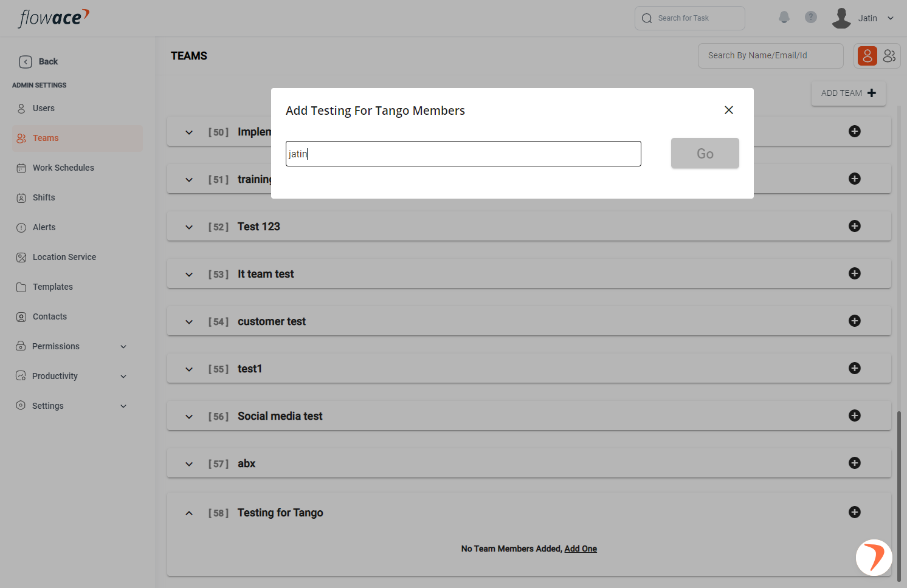The height and width of the screenshot is (588, 907).
Task: Expand the account dropdown arrow next to Jatin
Action: pyautogui.click(x=891, y=18)
